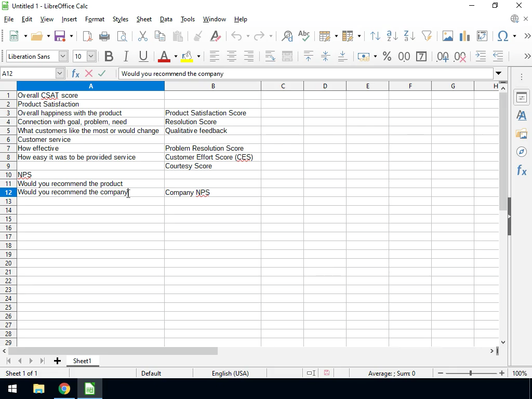Cancel cell edit with red X
532x399 pixels.
pyautogui.click(x=89, y=73)
